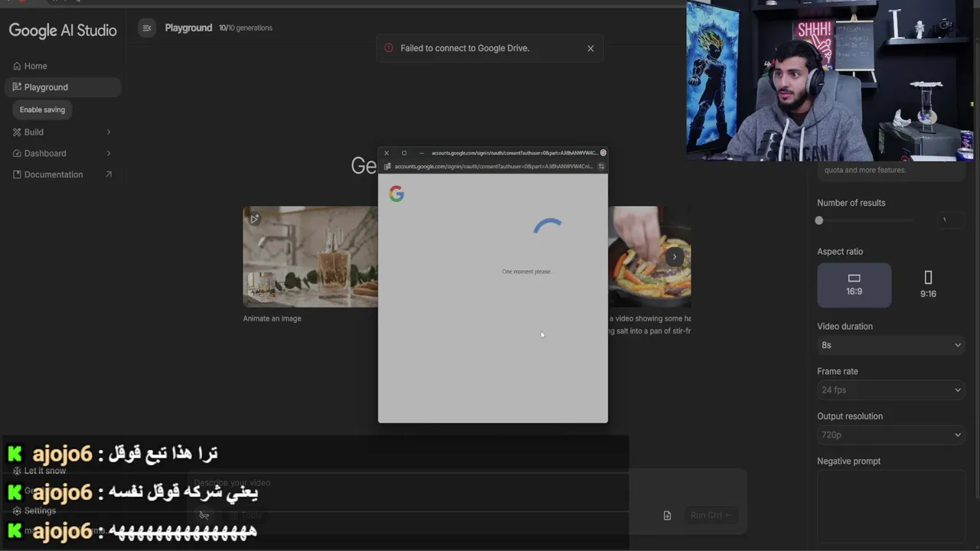This screenshot has width=980, height=551.
Task: Click the Google AI Studio logo text
Action: (x=63, y=31)
